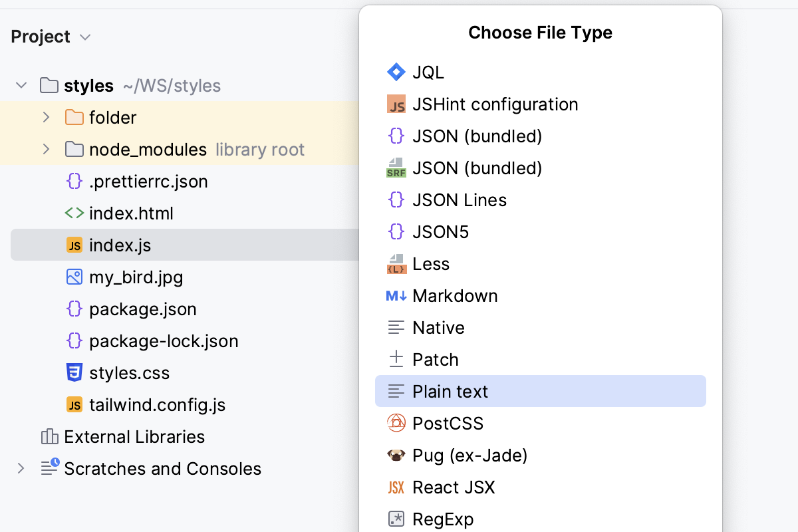Click the CSS icon next to styles.css

pyautogui.click(x=74, y=373)
